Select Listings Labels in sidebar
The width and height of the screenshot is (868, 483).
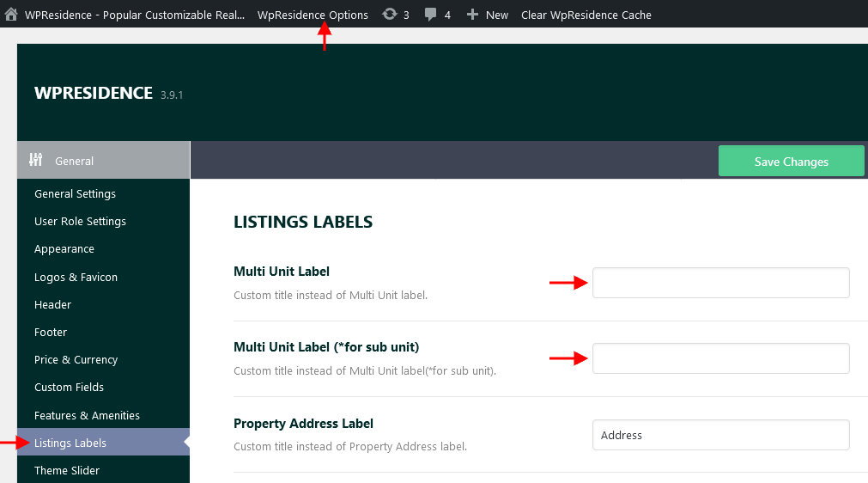[x=104, y=442]
